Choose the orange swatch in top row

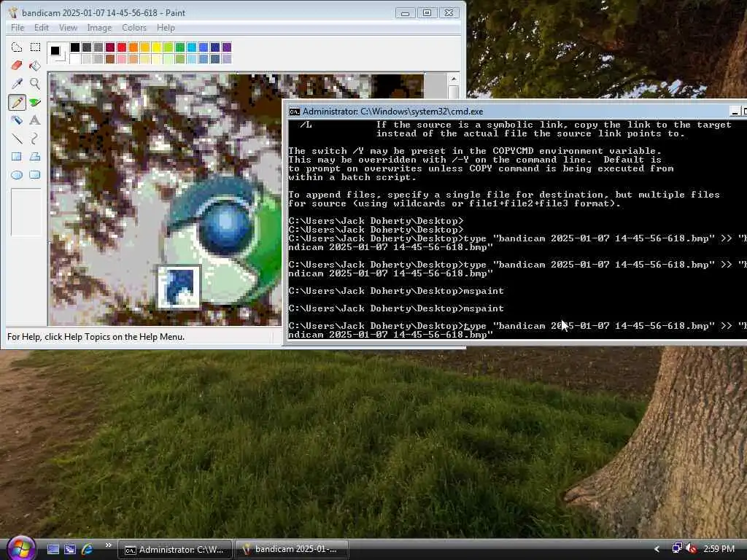pyautogui.click(x=133, y=47)
